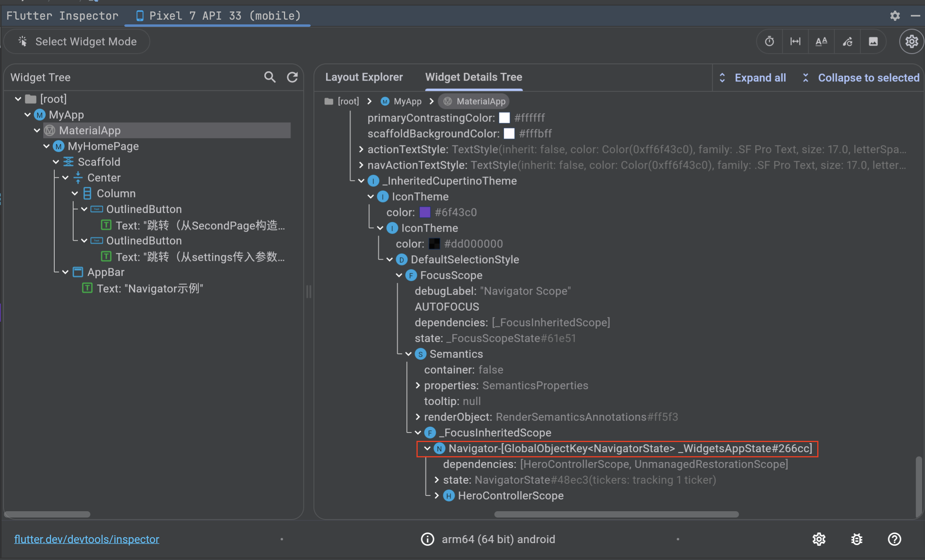Screen dimensions: 925x560
Task: Collapse the MyHomePage node
Action: click(46, 146)
